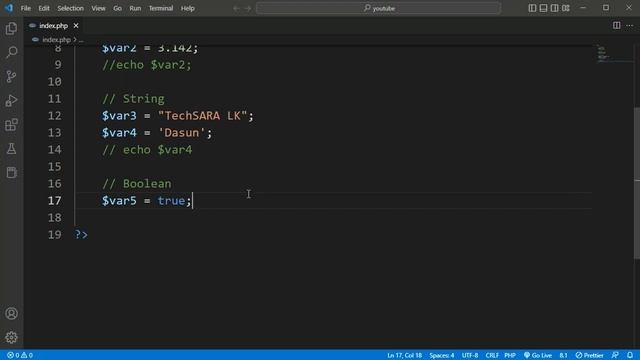Click line number 17 in the gutter
Image resolution: width=640 pixels, height=360 pixels.
(x=55, y=200)
